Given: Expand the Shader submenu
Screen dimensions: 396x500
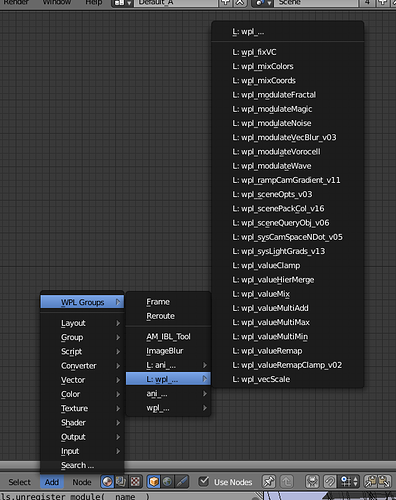Looking at the screenshot, I should (x=82, y=423).
